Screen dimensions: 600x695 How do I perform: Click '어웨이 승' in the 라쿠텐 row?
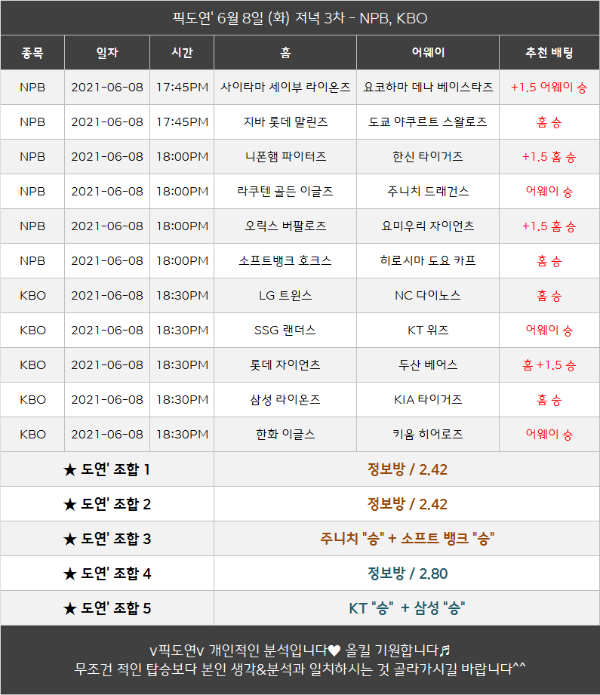549,191
